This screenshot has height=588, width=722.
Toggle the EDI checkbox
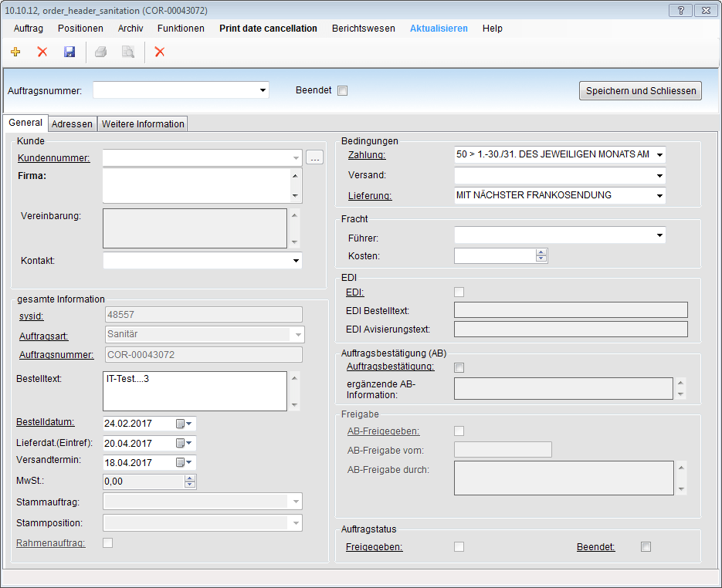[459, 292]
